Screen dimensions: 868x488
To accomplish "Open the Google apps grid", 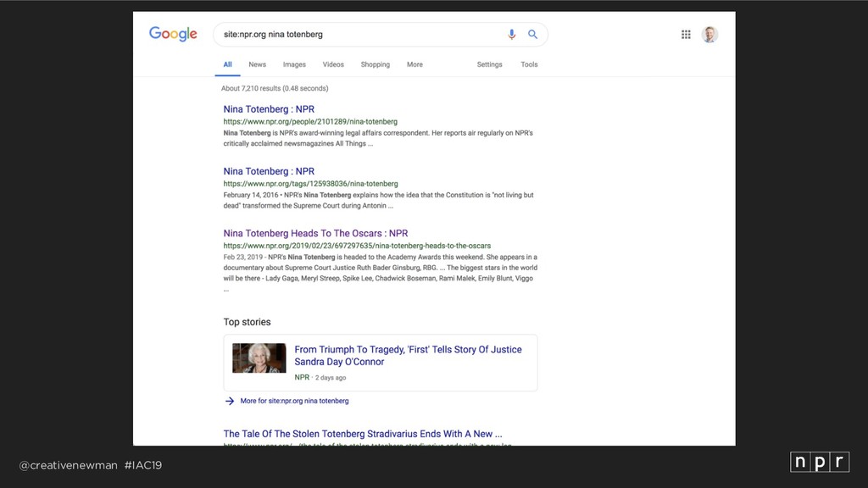I will (x=686, y=34).
